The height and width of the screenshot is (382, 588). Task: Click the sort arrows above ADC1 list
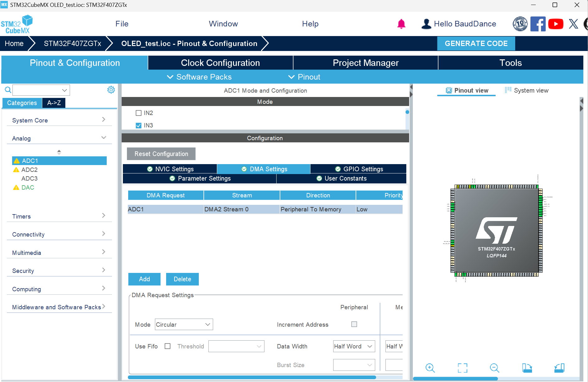(59, 152)
